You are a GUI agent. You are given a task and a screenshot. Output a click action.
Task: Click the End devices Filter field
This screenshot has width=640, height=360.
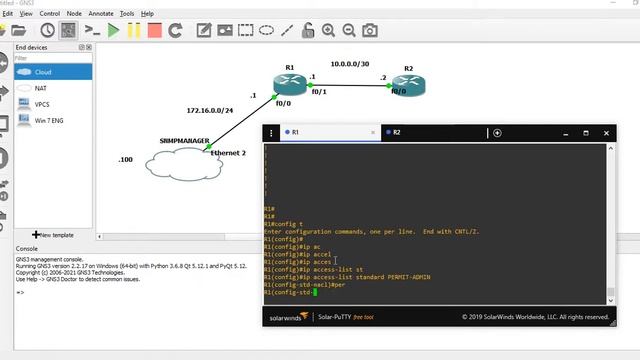coord(53,58)
